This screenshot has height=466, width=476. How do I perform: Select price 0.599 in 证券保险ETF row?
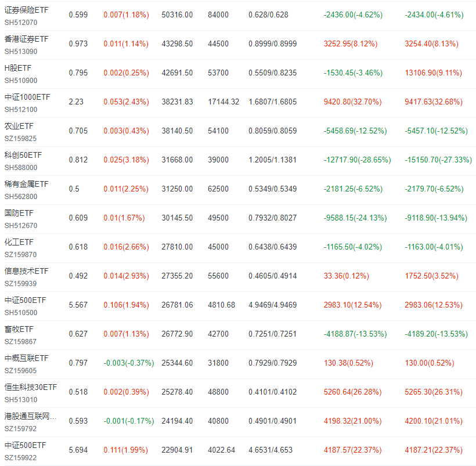click(78, 15)
